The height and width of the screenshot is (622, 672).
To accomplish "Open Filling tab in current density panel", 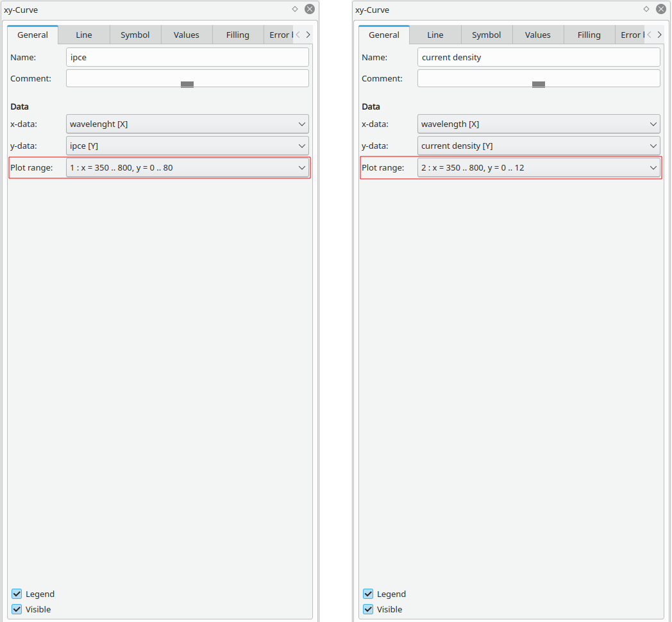I will pos(589,35).
